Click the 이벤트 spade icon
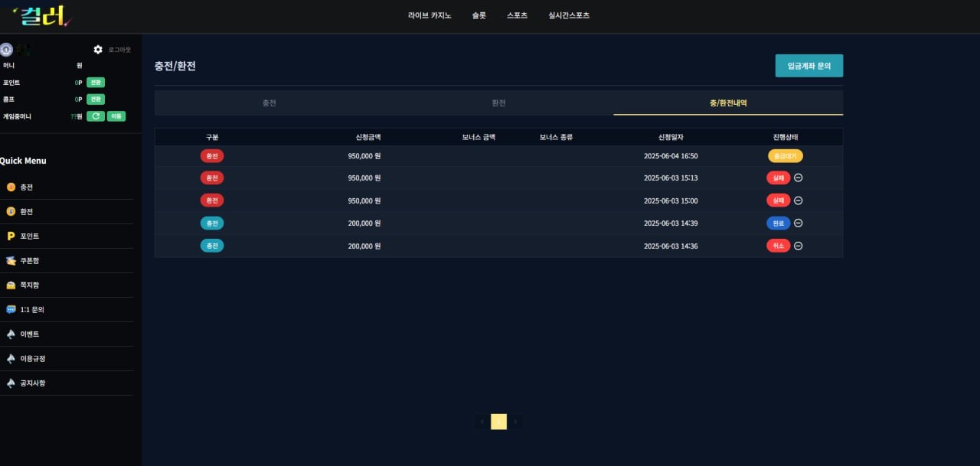The width and height of the screenshot is (980, 466). [x=11, y=334]
